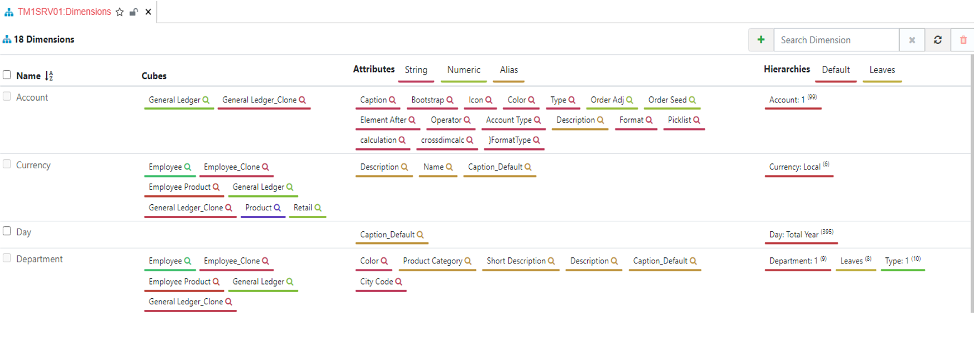Open the Account dimension

pos(32,97)
